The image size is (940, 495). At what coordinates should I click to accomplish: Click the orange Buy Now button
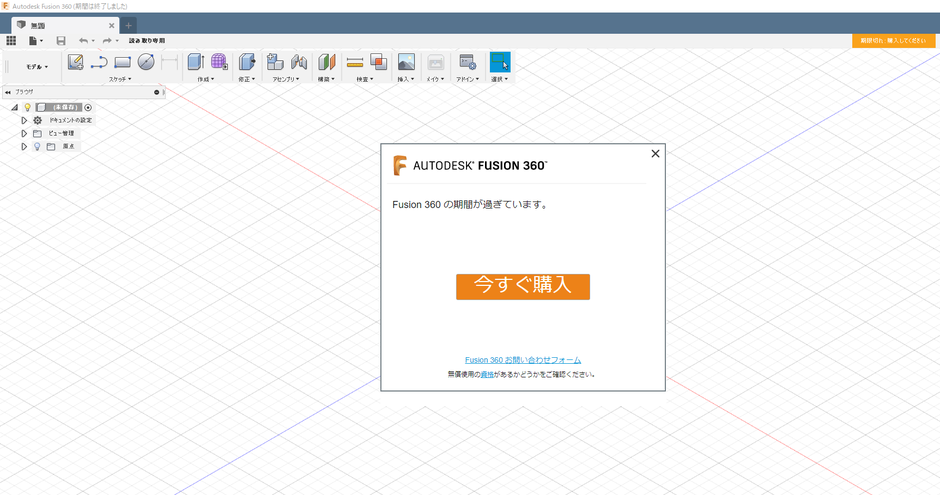point(523,287)
